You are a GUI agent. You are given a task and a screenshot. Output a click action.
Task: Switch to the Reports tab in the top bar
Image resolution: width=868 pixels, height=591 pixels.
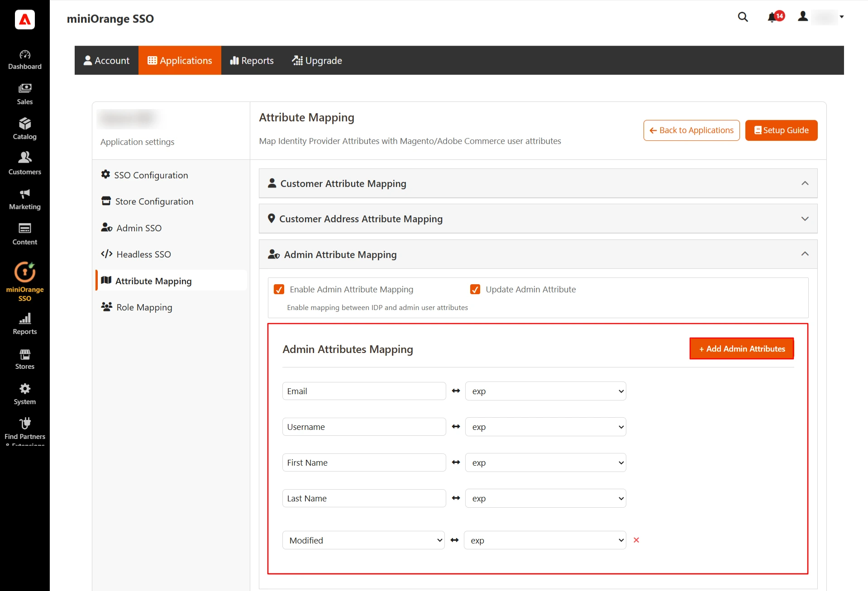252,60
